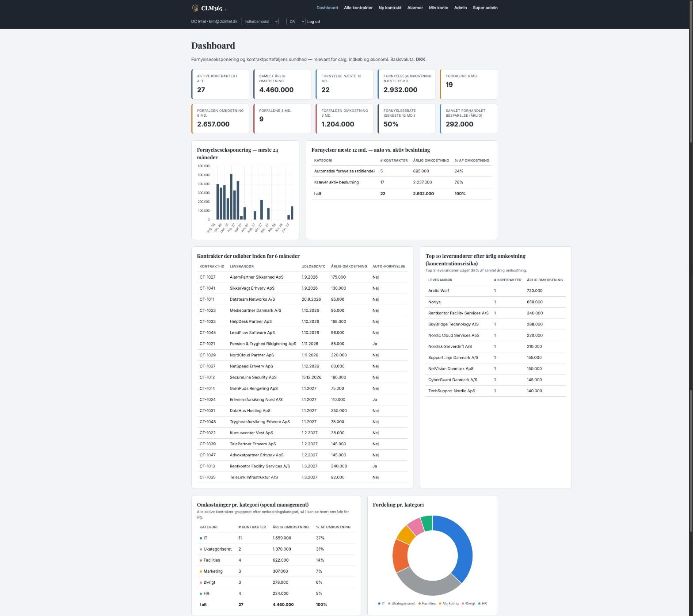Navigate to Min konto
This screenshot has width=693, height=616.
point(438,8)
